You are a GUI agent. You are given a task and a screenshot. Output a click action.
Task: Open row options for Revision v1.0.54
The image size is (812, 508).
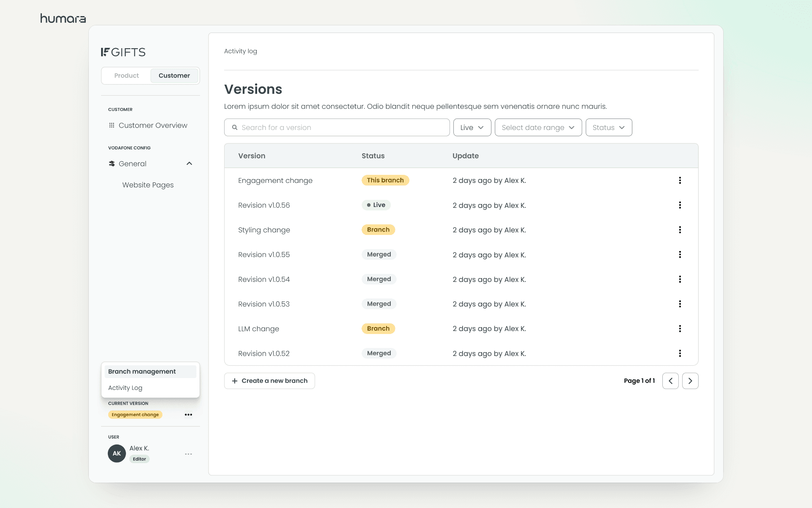point(680,279)
